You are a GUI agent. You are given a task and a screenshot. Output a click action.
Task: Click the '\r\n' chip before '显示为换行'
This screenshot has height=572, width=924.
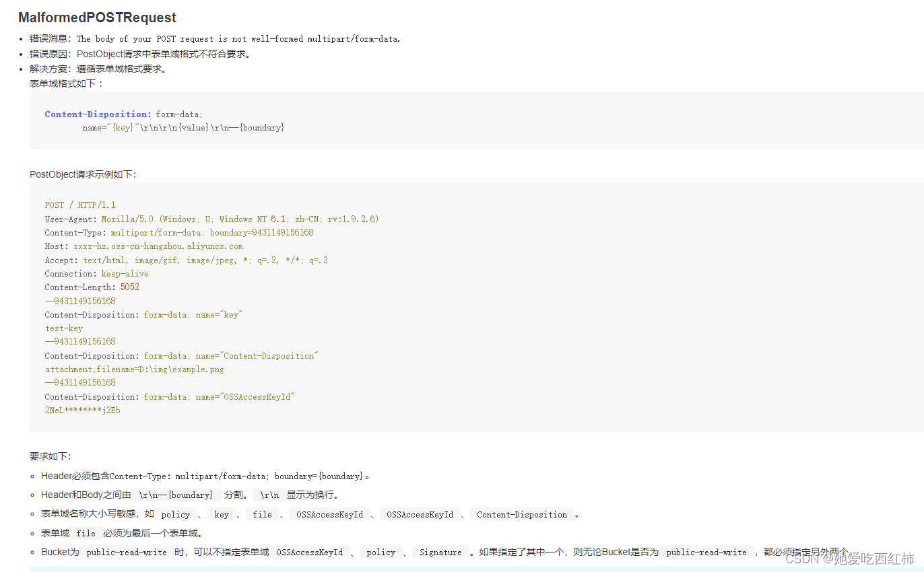(270, 495)
